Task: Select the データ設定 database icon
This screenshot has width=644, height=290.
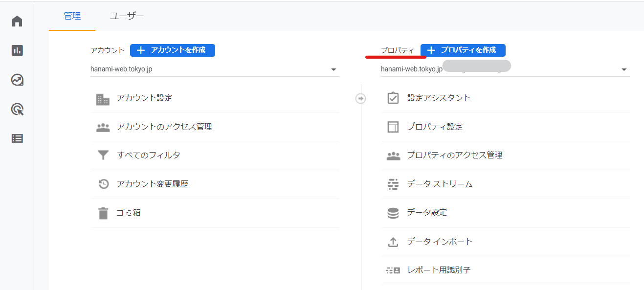Action: click(393, 213)
